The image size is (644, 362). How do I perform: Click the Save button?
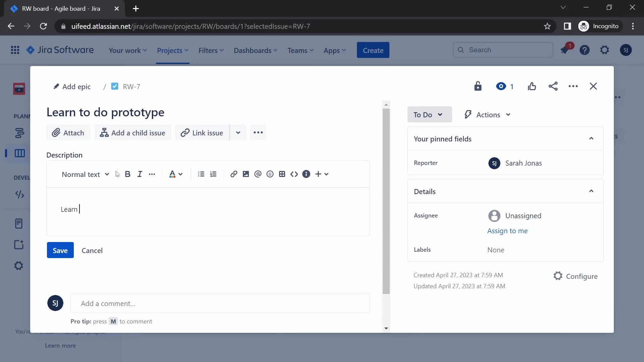pyautogui.click(x=60, y=250)
